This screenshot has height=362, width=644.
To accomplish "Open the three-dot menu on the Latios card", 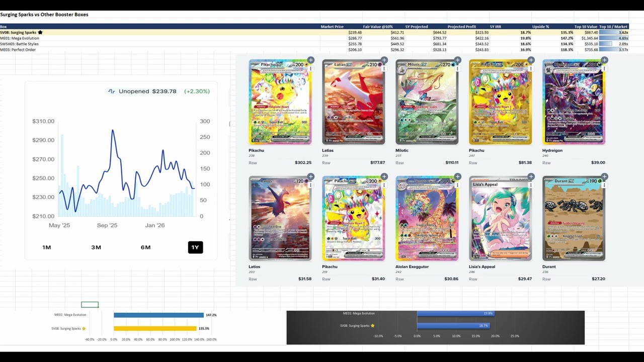I will click(311, 185).
